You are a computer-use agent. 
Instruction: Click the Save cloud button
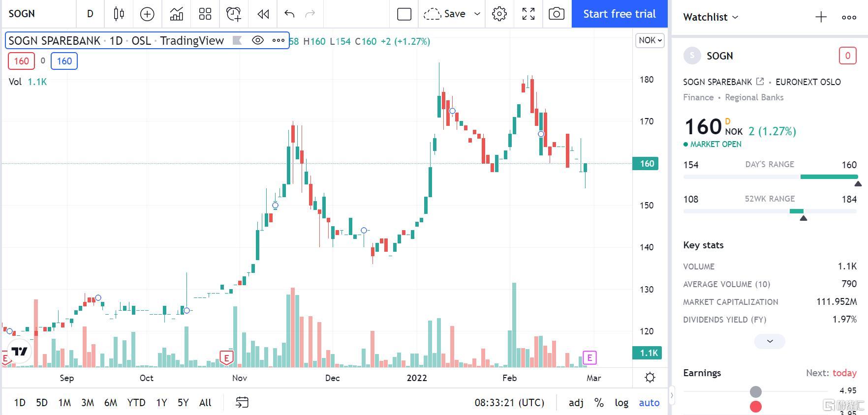point(444,14)
